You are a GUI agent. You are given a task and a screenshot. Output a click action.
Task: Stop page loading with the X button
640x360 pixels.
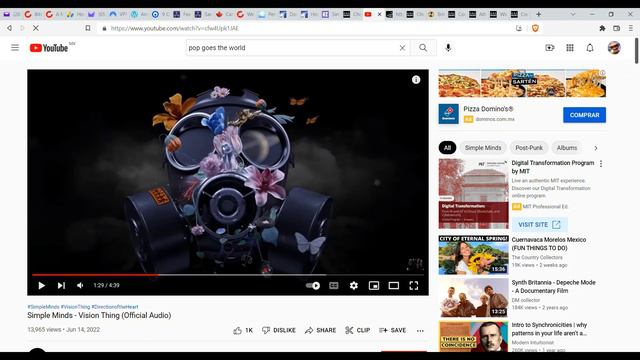36,28
